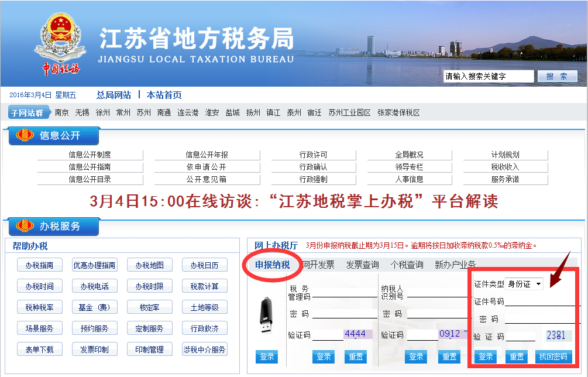Open the 信息公开制度 link
This screenshot has height=377, width=588.
90,155
